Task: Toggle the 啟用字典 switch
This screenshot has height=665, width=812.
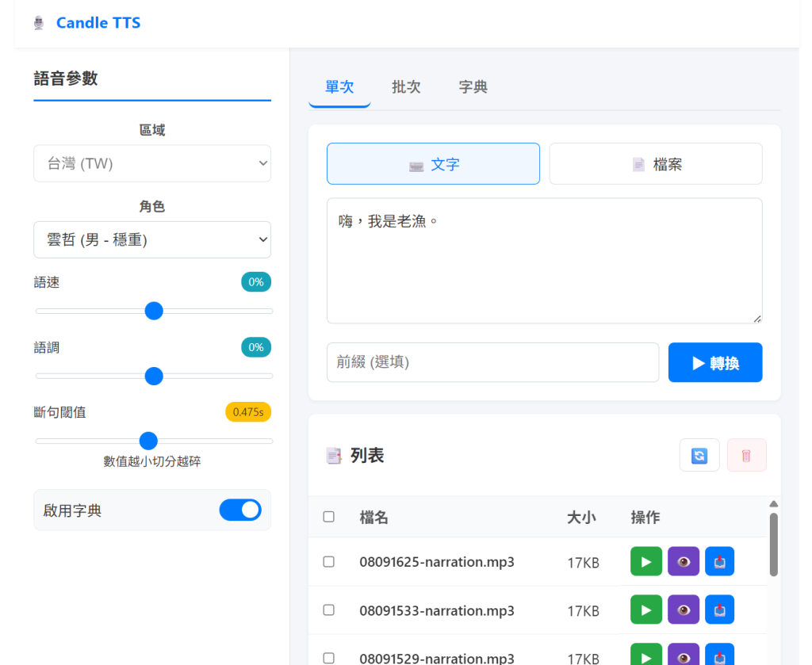Action: [240, 510]
